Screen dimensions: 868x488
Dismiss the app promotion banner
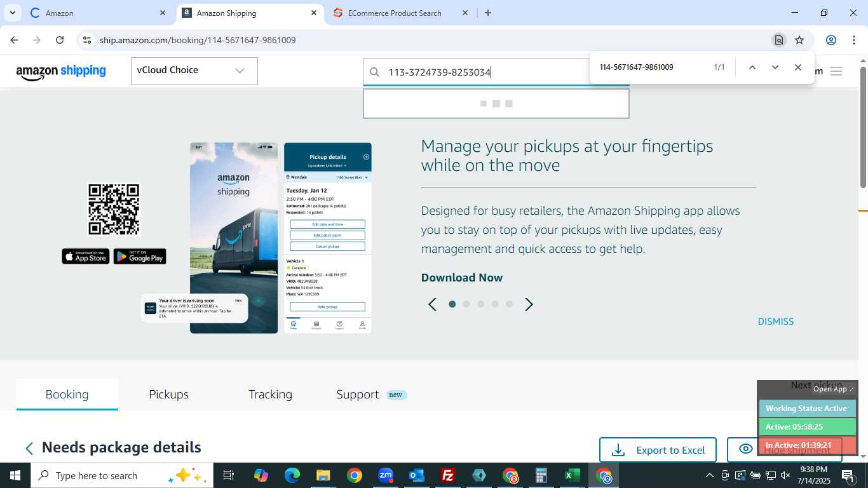[x=776, y=322]
